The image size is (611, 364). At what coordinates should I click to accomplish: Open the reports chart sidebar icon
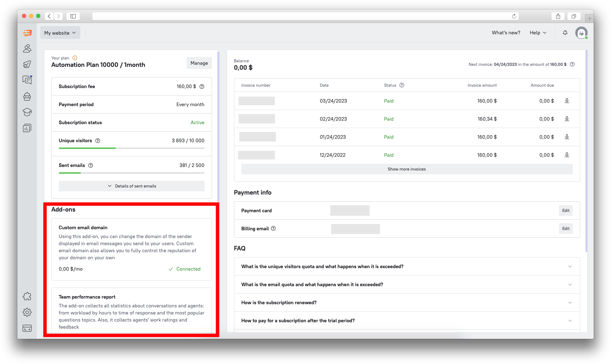point(27,128)
